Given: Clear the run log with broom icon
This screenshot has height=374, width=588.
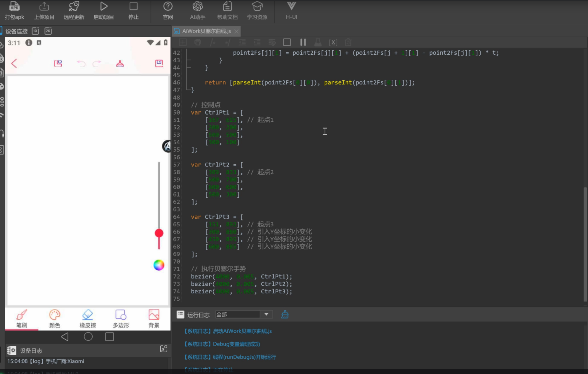Looking at the screenshot, I should click(x=285, y=314).
